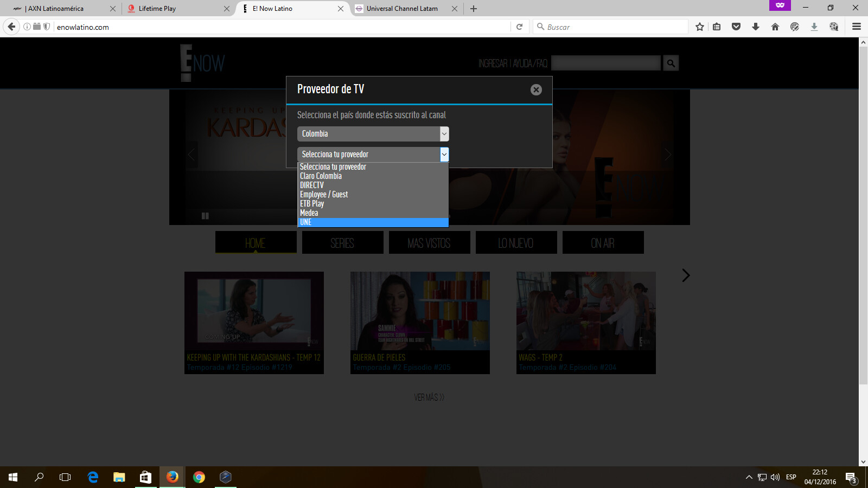Click the E! NOW logo
This screenshot has width=868, height=488.
pos(202,63)
